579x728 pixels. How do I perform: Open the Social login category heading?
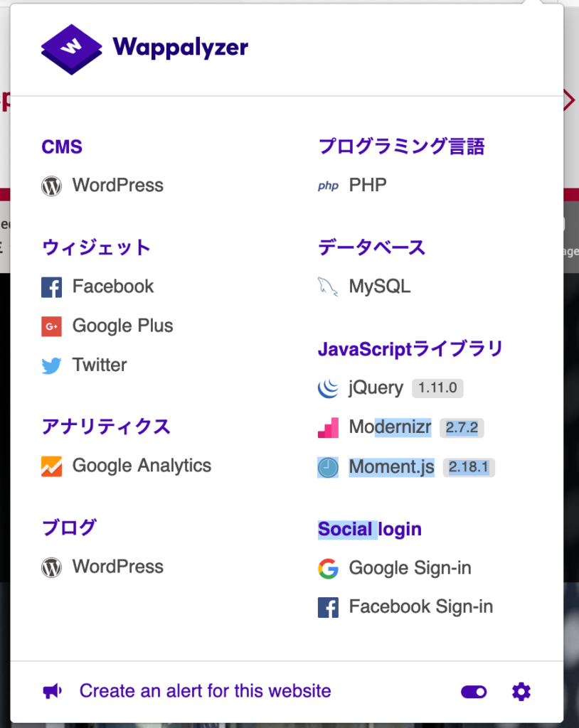(369, 529)
